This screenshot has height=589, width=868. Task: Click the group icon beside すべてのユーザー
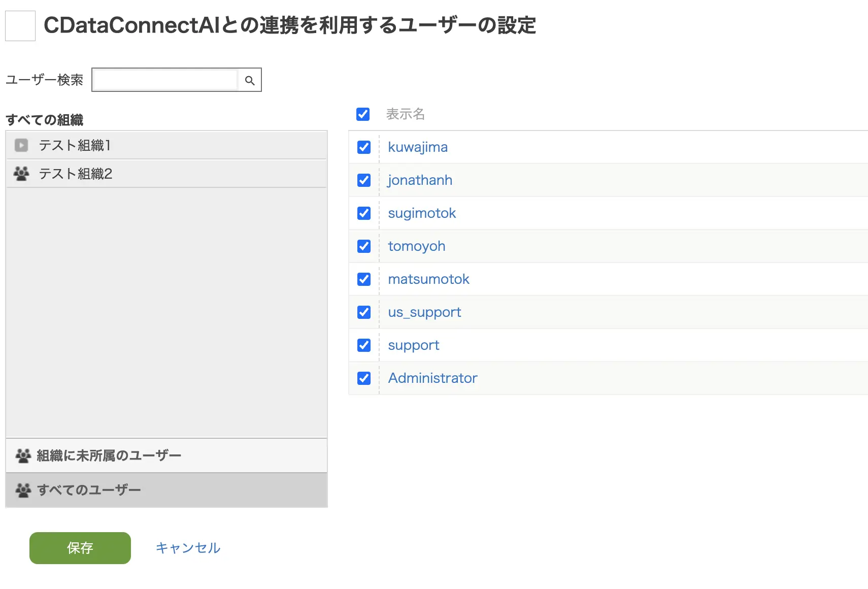(x=23, y=490)
